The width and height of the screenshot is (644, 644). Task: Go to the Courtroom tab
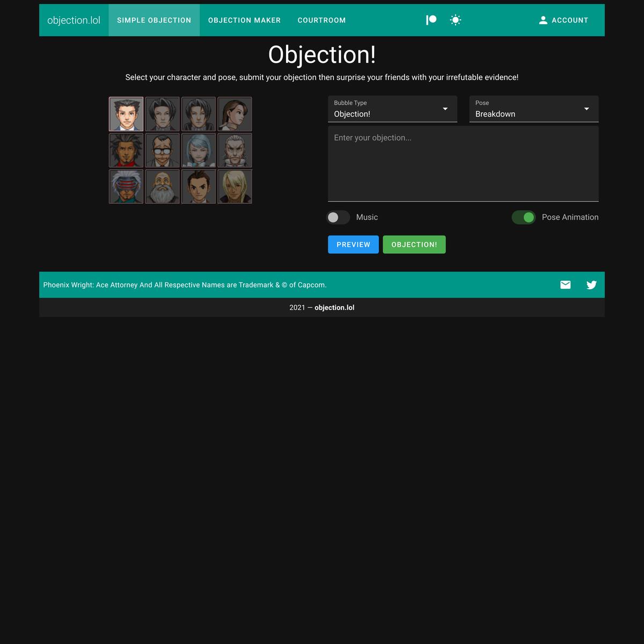coord(321,20)
